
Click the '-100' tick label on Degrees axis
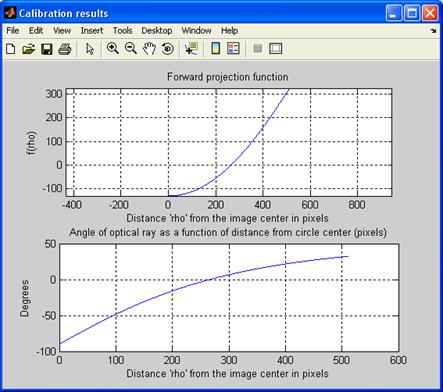point(46,352)
